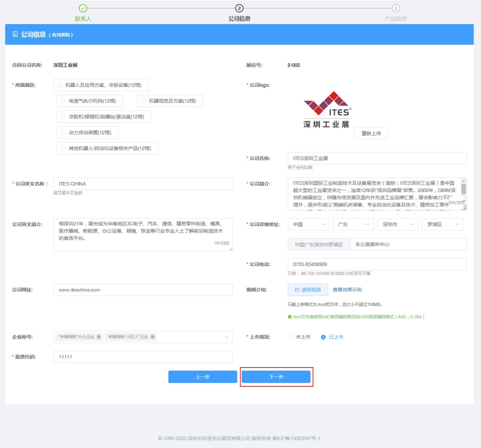The width and height of the screenshot is (481, 448).
Task: Click the step 2 circle icon
Action: [239, 8]
